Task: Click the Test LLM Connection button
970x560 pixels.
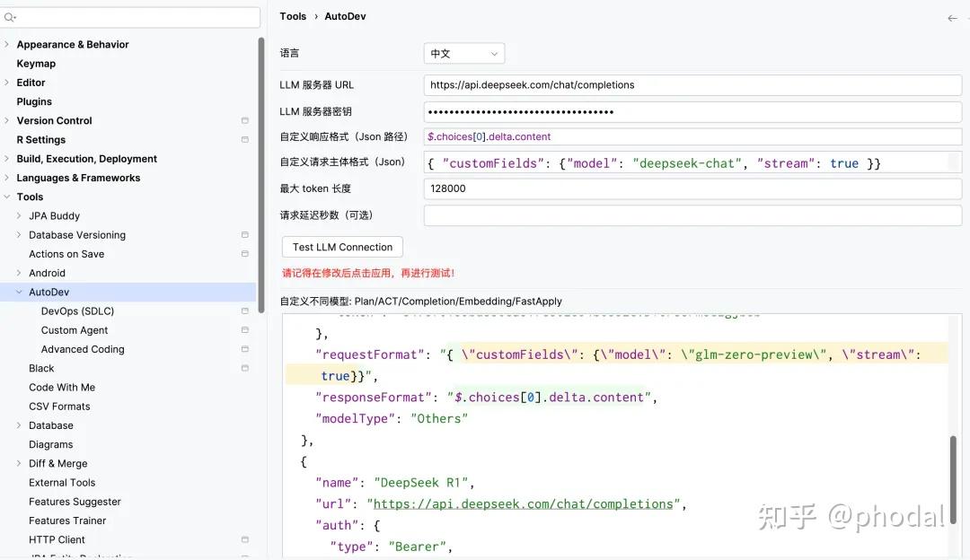Action: coord(342,247)
